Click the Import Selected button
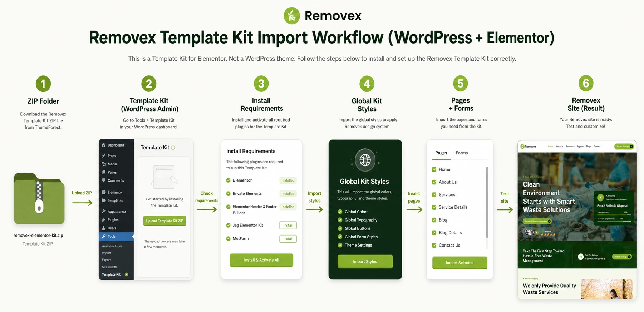 coord(459,263)
